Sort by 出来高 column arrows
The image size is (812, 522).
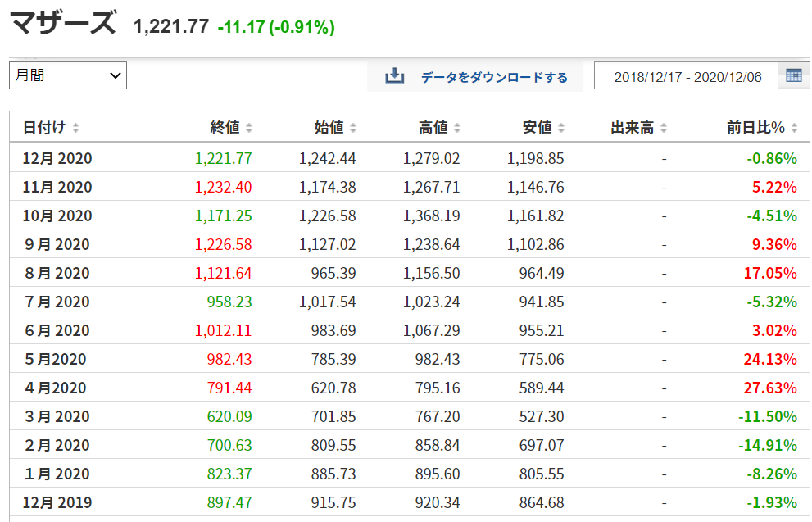coord(664,129)
